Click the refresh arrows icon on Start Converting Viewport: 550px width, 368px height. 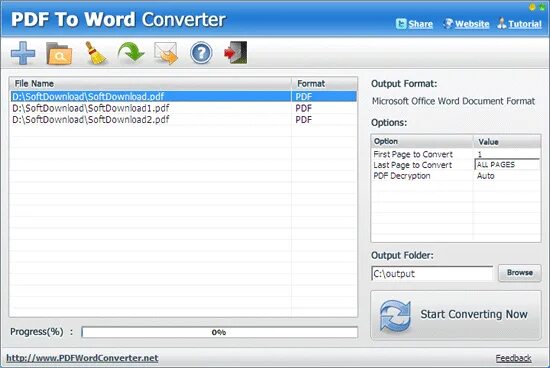click(x=395, y=316)
